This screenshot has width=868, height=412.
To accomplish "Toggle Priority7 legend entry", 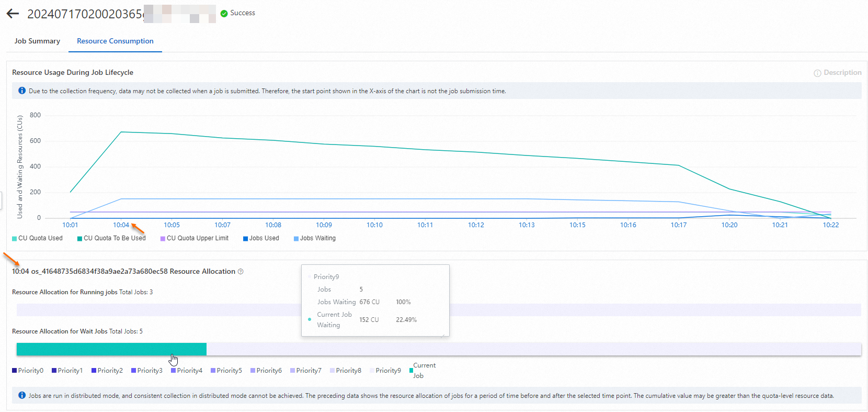I will [x=306, y=371].
